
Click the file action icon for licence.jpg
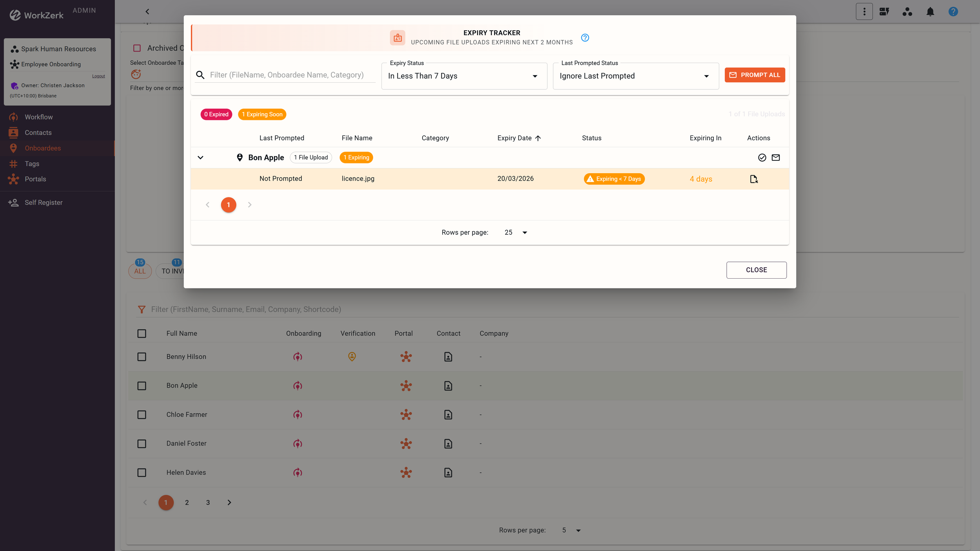[x=753, y=179]
